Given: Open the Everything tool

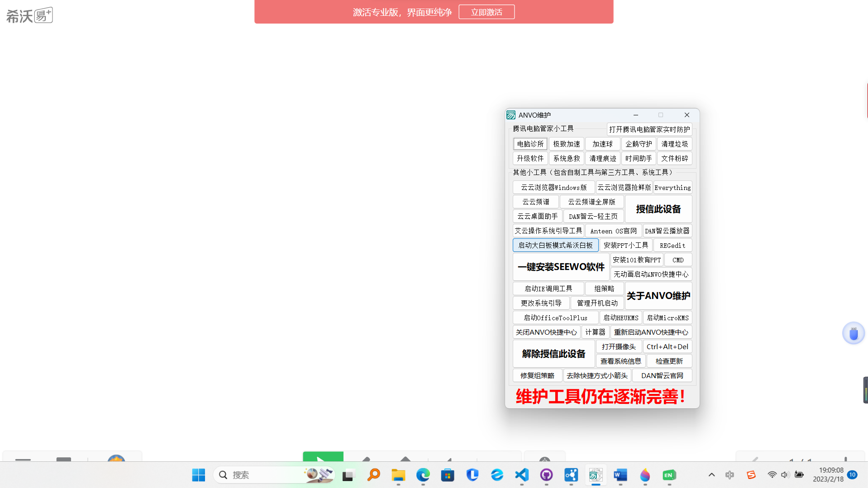Looking at the screenshot, I should point(673,187).
